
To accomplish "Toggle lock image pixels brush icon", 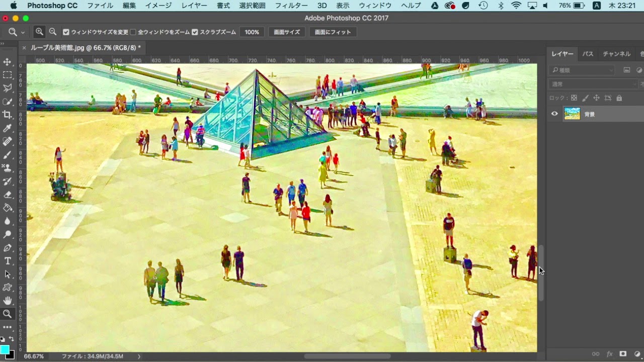I will (585, 98).
